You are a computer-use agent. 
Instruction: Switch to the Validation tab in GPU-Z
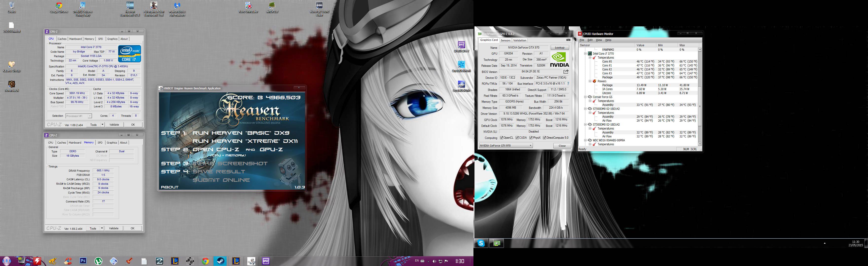520,40
